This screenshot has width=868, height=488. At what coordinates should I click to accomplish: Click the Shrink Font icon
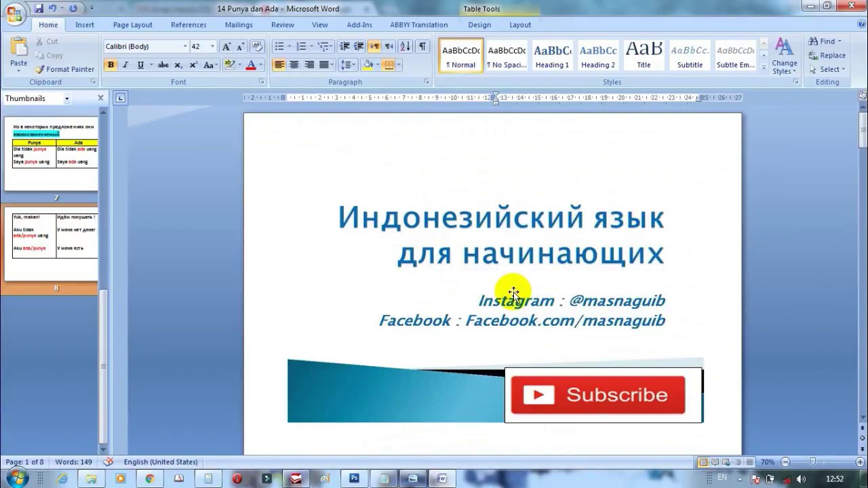click(239, 47)
